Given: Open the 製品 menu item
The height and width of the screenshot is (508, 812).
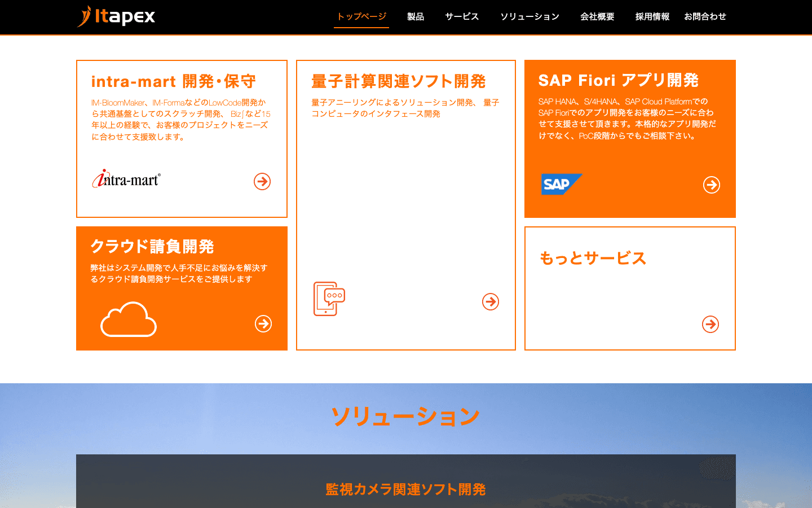Looking at the screenshot, I should tap(416, 17).
